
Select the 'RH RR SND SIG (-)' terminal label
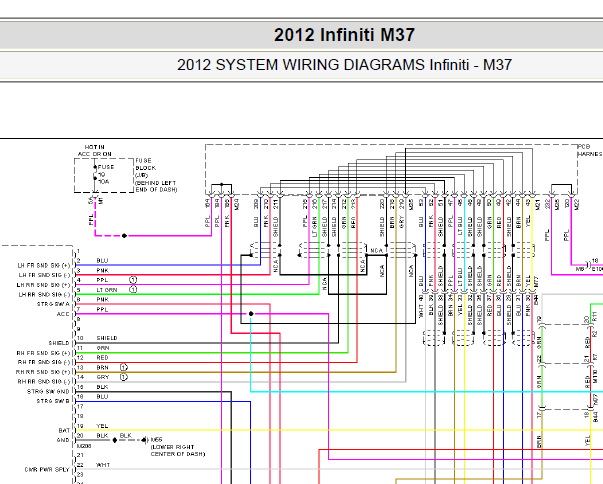click(44, 381)
